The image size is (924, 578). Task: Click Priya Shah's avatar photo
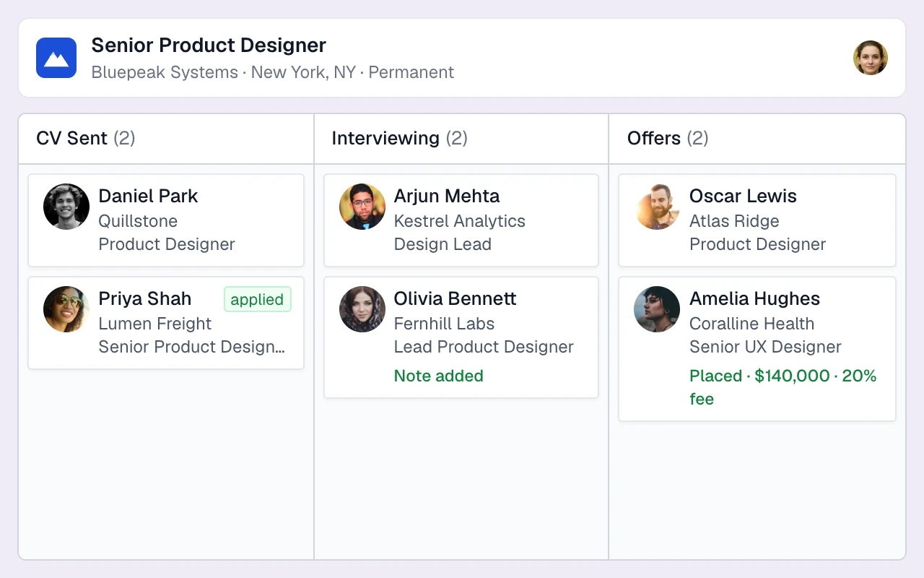coord(66,309)
